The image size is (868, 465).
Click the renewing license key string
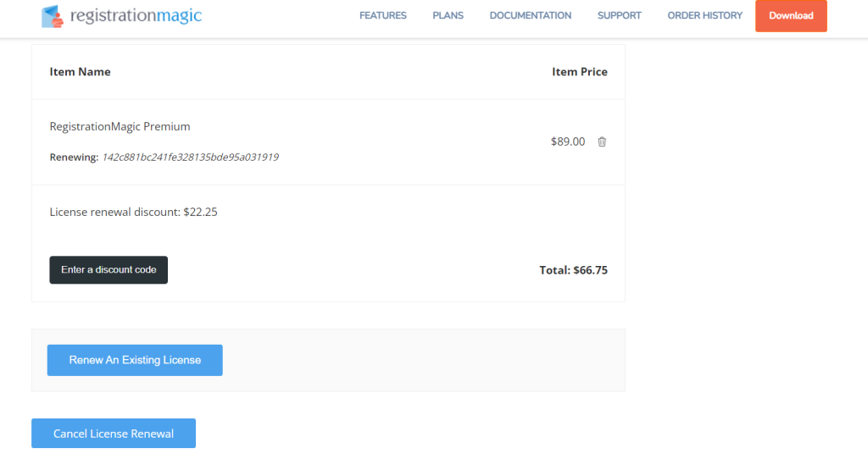point(190,158)
